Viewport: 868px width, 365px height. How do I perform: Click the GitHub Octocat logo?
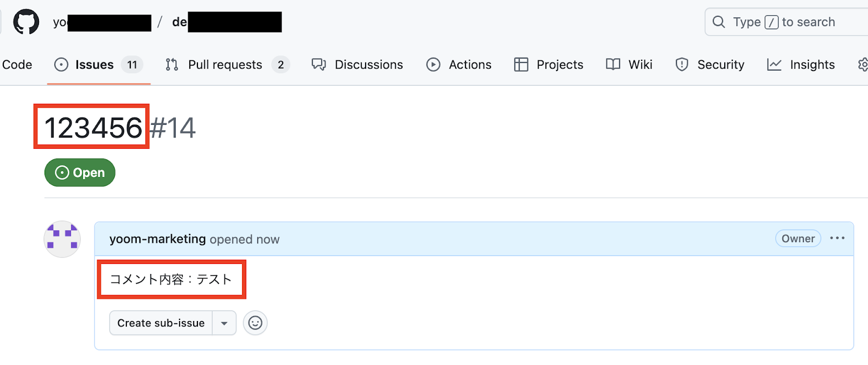(26, 22)
